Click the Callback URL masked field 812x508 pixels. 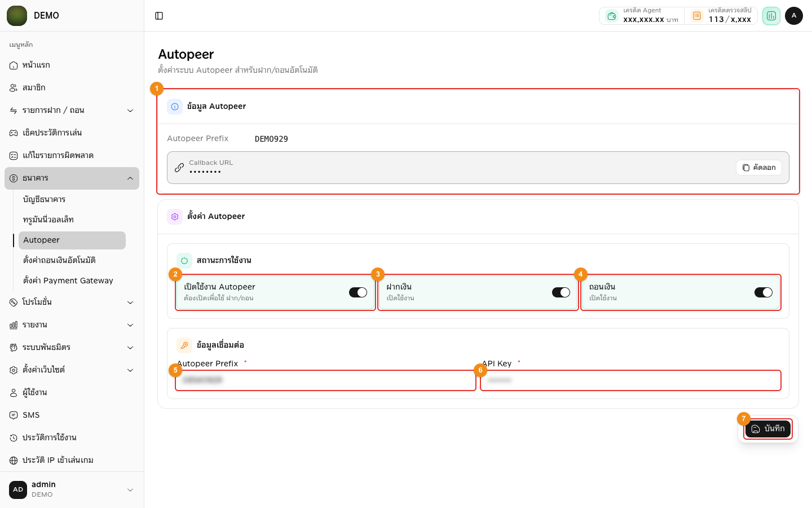pos(478,168)
